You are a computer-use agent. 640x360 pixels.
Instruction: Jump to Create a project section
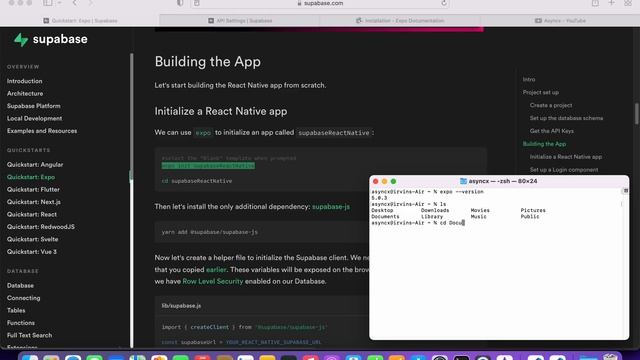coord(551,105)
